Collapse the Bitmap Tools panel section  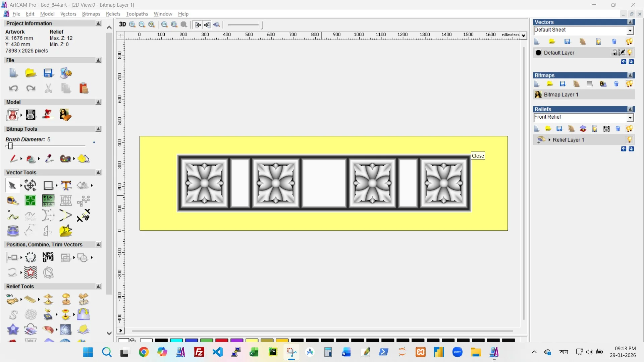(x=98, y=129)
